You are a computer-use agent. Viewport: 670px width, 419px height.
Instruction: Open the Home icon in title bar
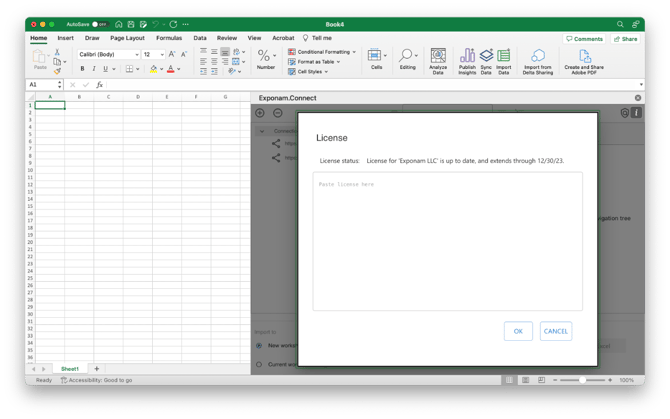(x=119, y=24)
